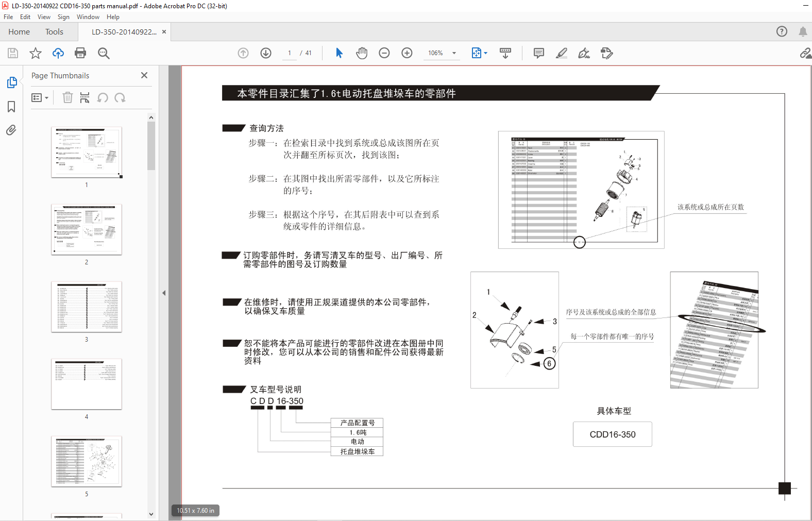Viewport: 812px width, 521px height.
Task: Switch to the Home tab
Action: [x=19, y=31]
